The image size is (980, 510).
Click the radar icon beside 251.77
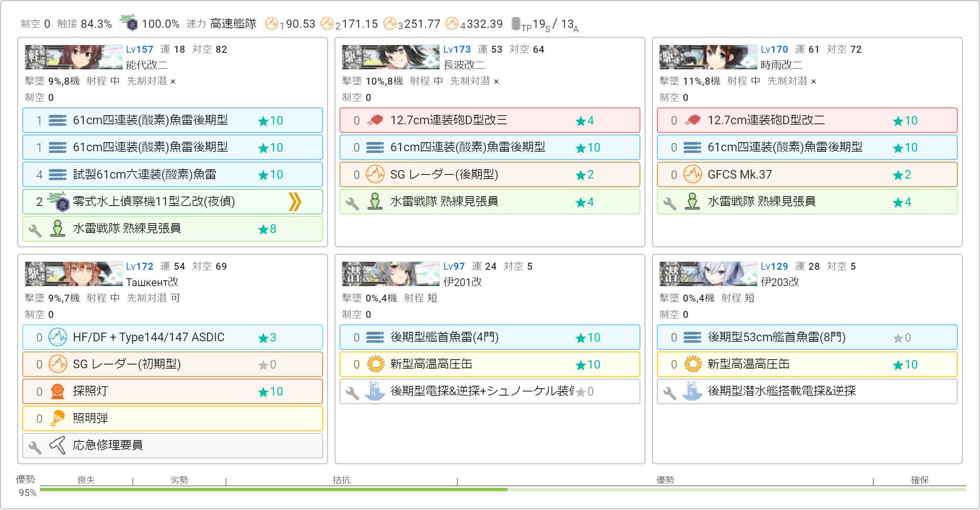390,23
